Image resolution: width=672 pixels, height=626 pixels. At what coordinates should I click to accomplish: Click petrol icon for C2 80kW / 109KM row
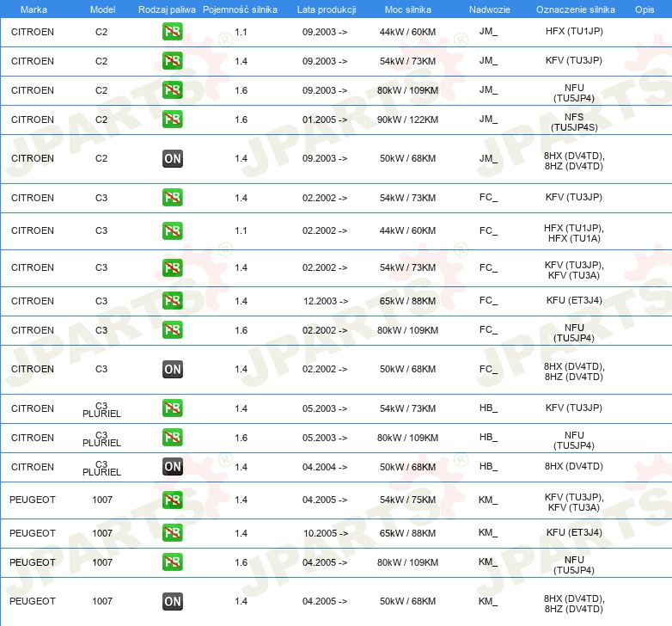coord(172,90)
